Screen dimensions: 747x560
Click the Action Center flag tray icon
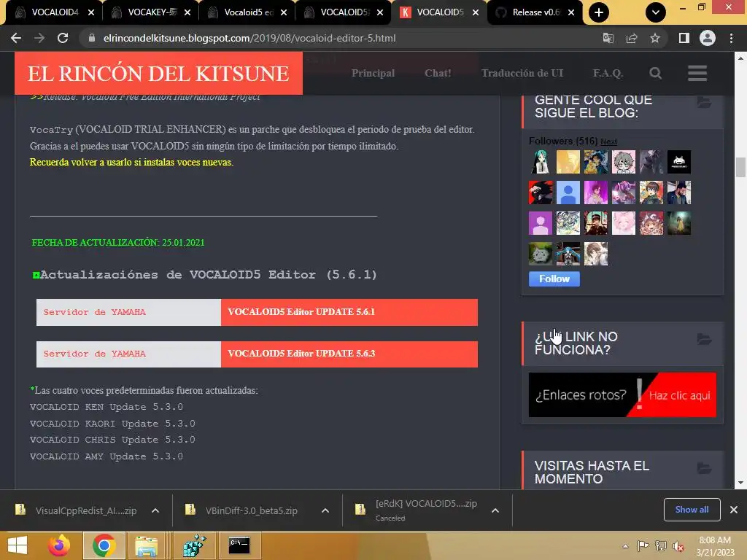tap(643, 546)
